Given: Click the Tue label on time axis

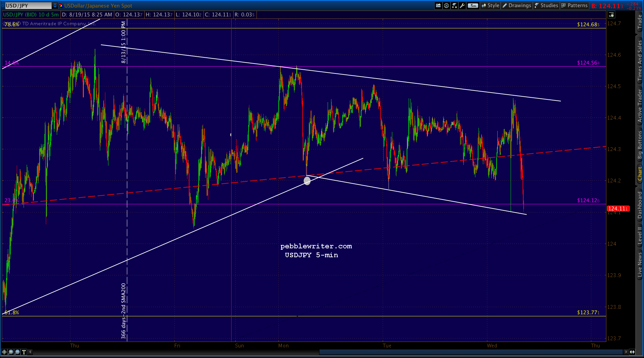Looking at the screenshot, I should pos(387,346).
